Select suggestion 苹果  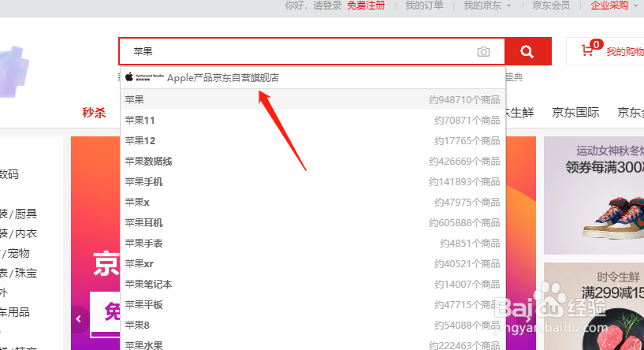[x=313, y=99]
